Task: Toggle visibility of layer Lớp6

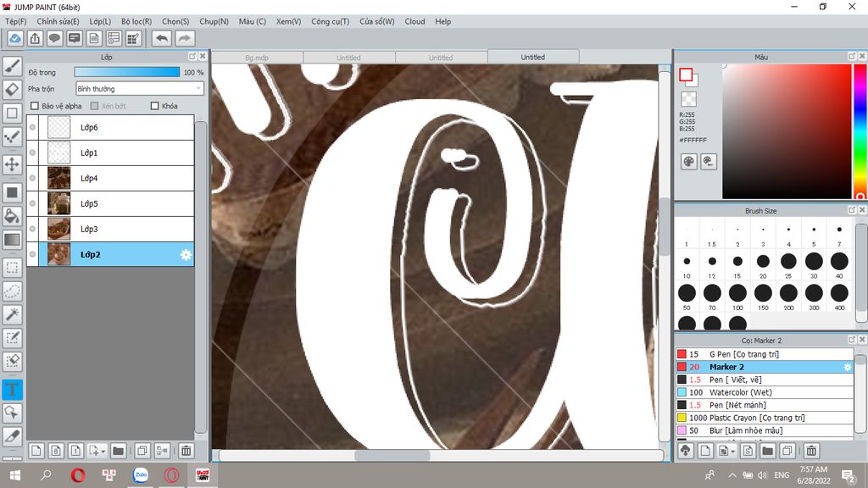Action: coord(33,127)
